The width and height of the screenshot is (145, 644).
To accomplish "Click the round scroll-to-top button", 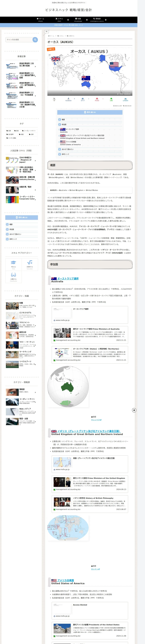I will coord(134,410).
